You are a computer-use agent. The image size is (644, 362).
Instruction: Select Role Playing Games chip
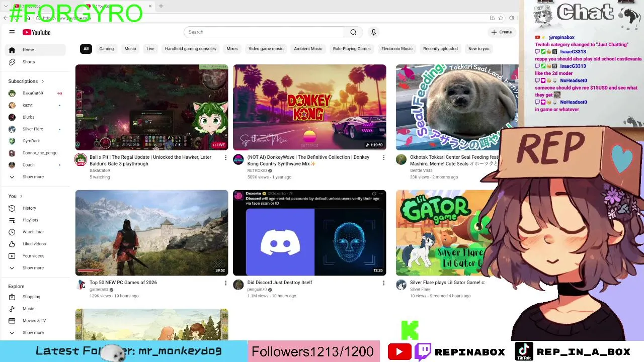click(352, 49)
